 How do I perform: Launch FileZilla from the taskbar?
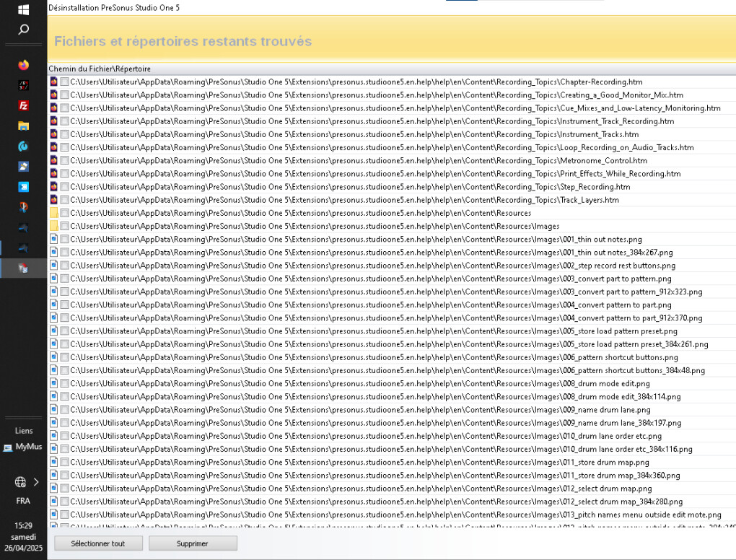(x=23, y=105)
